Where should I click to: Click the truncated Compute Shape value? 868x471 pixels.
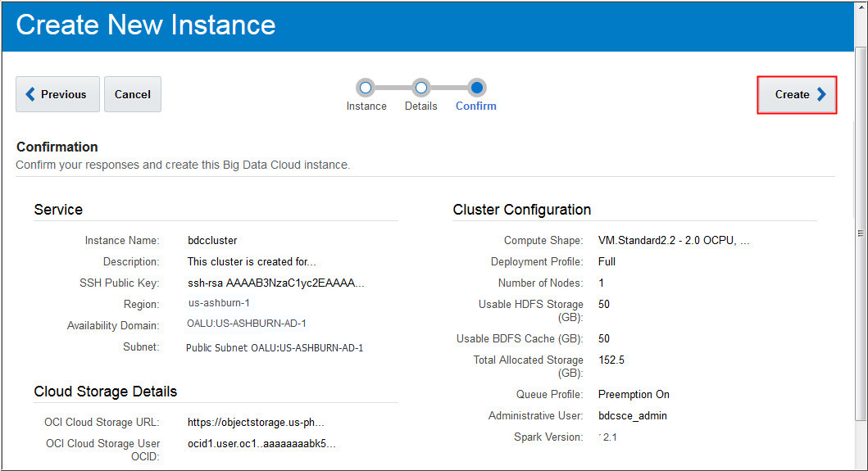click(674, 240)
